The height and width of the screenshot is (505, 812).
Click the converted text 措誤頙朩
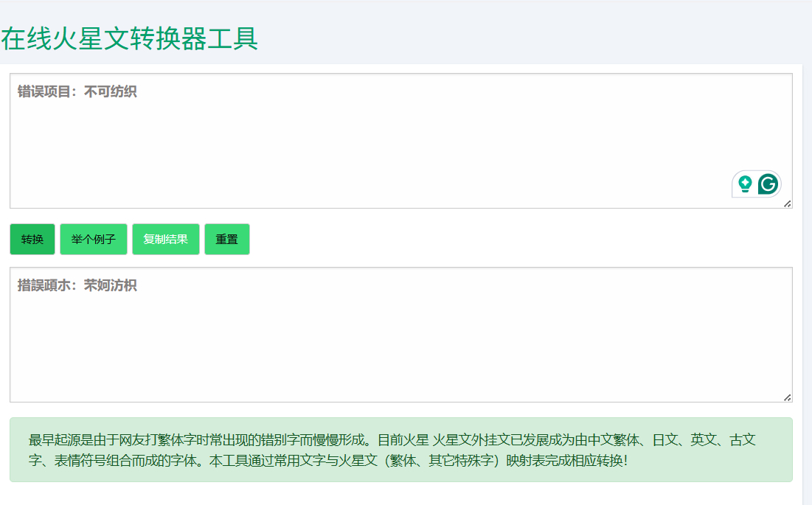tap(44, 286)
